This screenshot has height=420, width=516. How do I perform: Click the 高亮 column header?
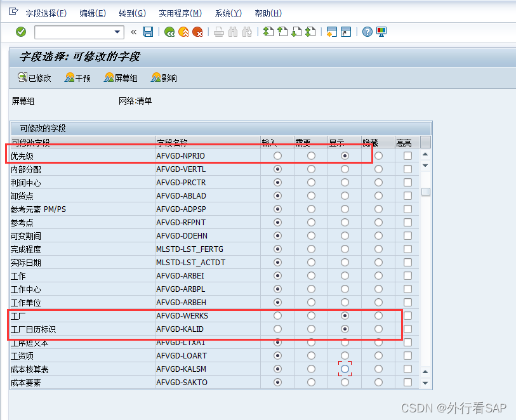click(407, 142)
